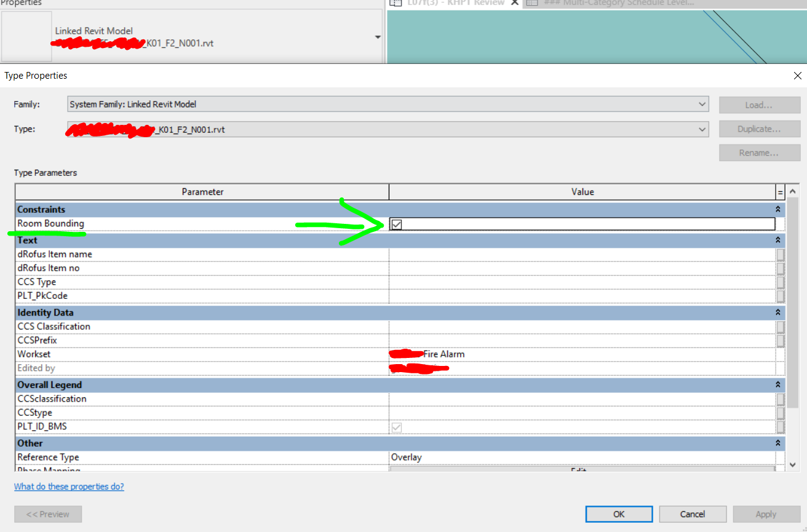Collapse the Constraints group chevron
Image resolution: width=807 pixels, height=532 pixels.
pos(778,210)
